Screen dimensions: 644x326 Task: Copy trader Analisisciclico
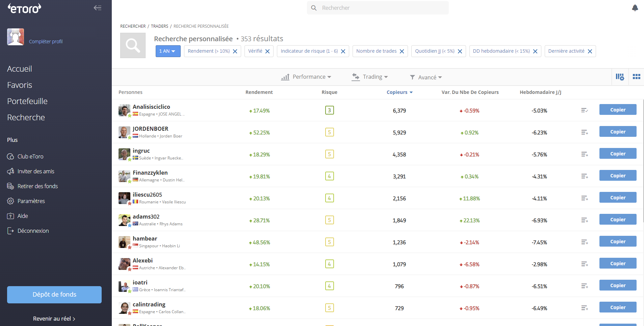[618, 110]
